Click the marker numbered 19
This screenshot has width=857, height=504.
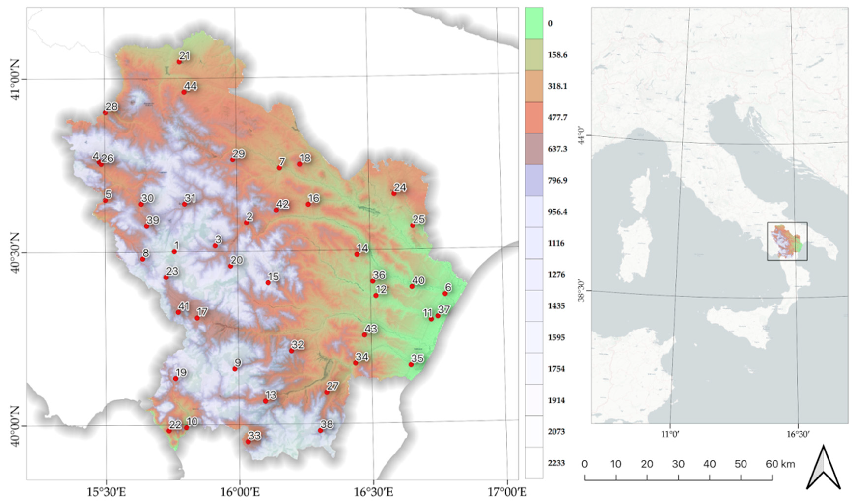pos(176,379)
